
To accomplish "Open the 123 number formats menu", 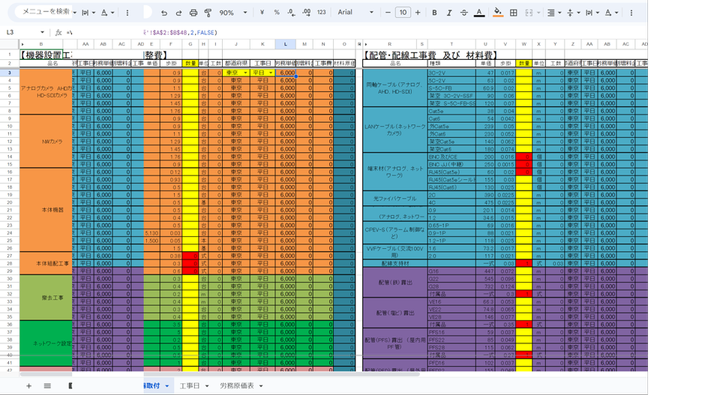I will coord(321,12).
